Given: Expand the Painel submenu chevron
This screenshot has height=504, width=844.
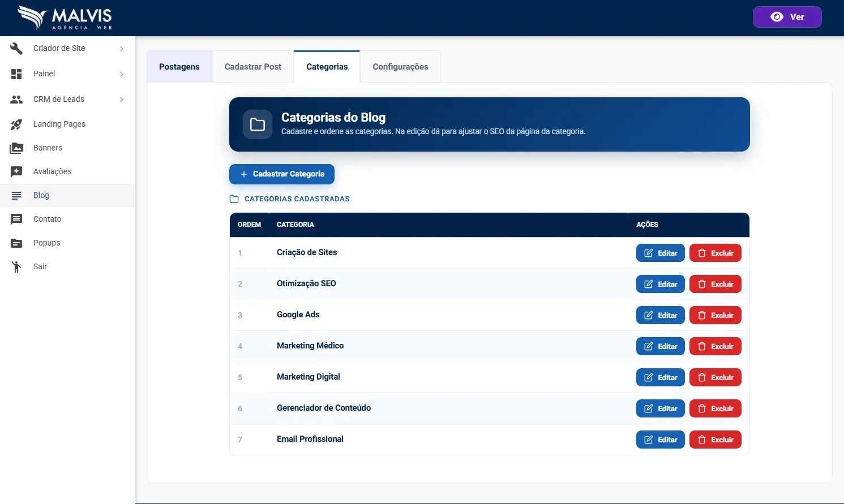Looking at the screenshot, I should [x=122, y=74].
